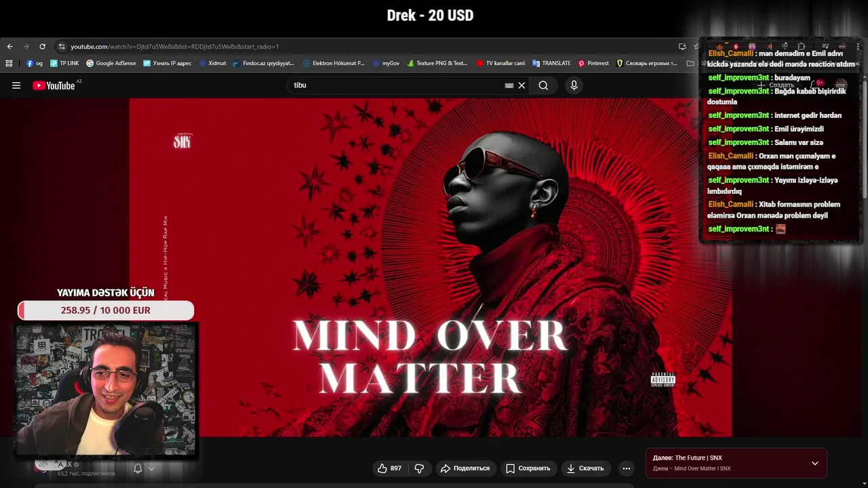Screen dimensions: 868x488
Task: Clear the search text with X
Action: coord(521,85)
